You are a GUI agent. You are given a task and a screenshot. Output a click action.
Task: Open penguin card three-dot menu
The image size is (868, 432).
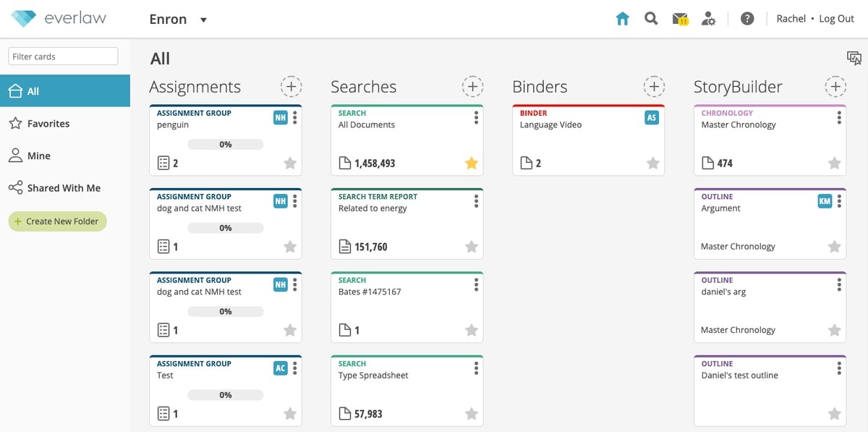coord(295,118)
